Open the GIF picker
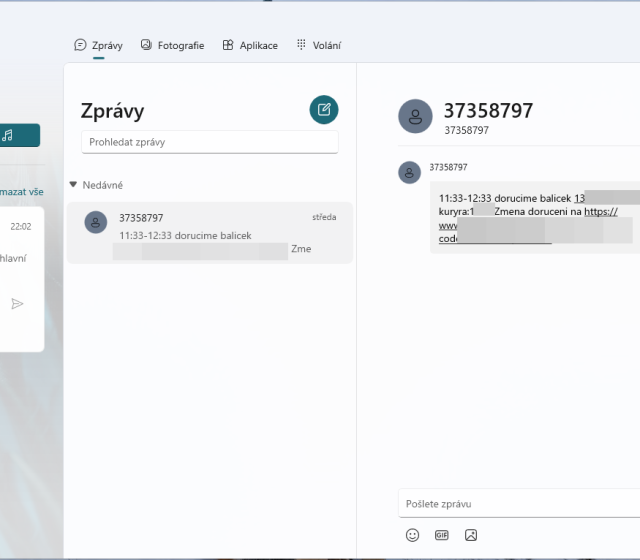640x560 pixels. (442, 535)
